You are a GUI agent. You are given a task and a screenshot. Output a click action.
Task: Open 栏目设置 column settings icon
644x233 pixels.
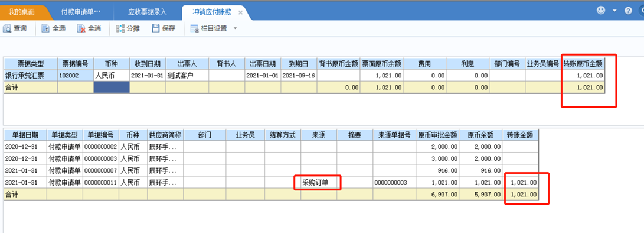(x=194, y=28)
